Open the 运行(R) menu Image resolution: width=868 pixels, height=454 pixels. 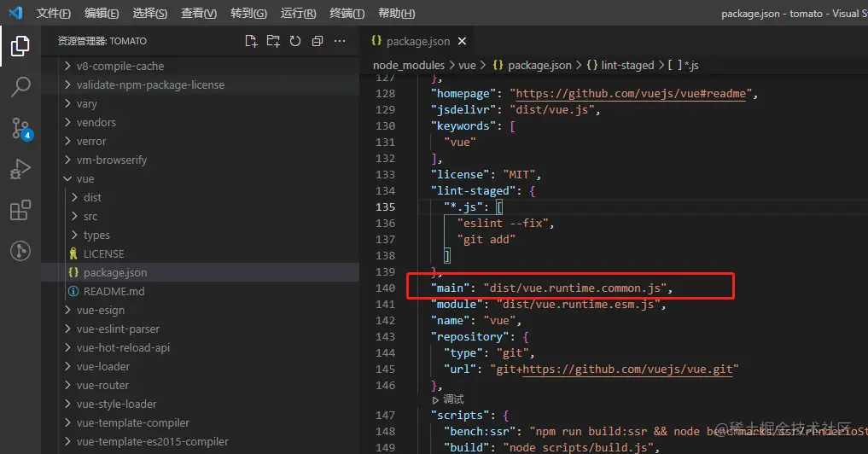point(298,14)
